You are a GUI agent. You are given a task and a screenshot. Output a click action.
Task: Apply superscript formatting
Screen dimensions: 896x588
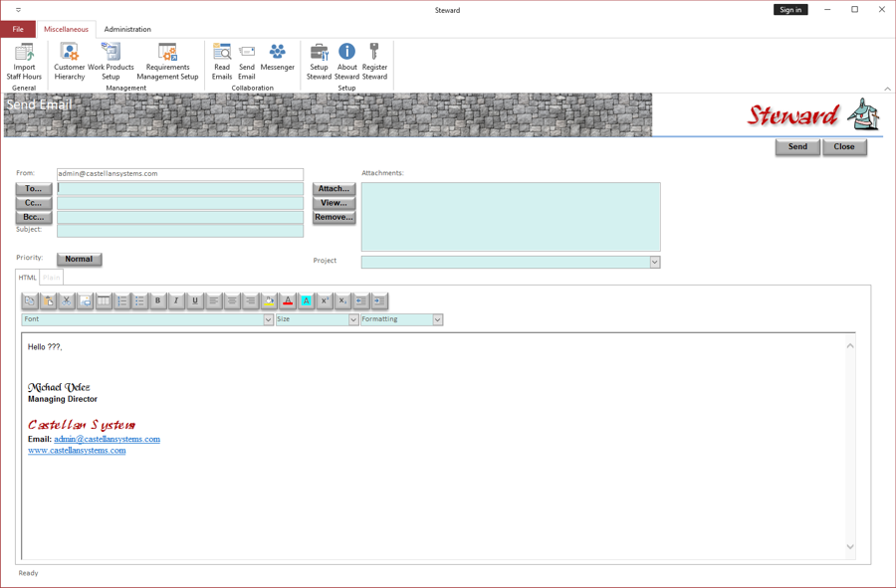[324, 300]
